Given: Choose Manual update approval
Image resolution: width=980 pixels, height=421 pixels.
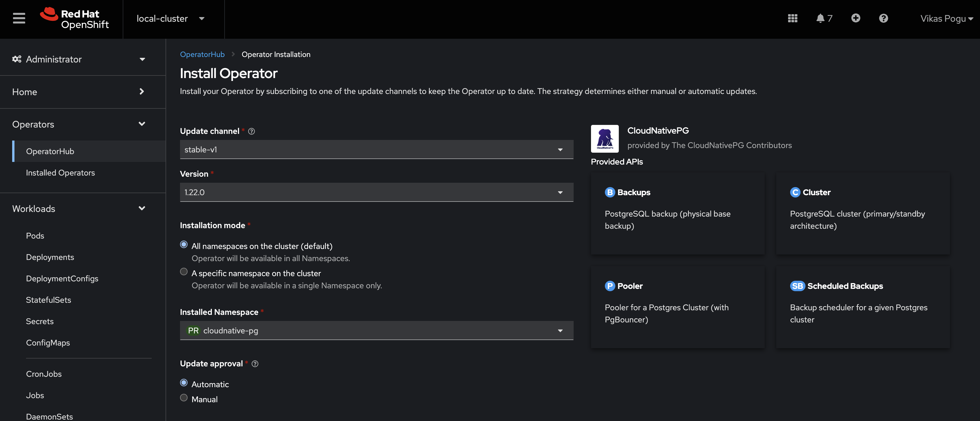Looking at the screenshot, I should 184,398.
